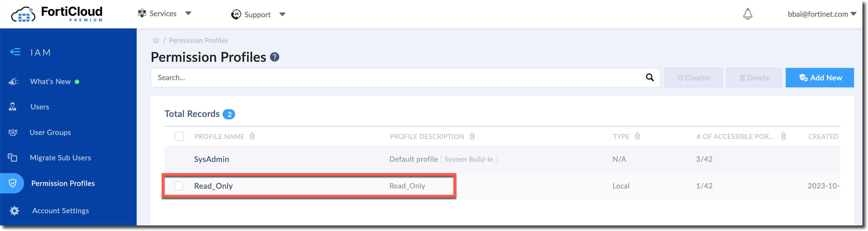Click the help question mark icon
Screen dimensions: 868x231
pos(275,57)
